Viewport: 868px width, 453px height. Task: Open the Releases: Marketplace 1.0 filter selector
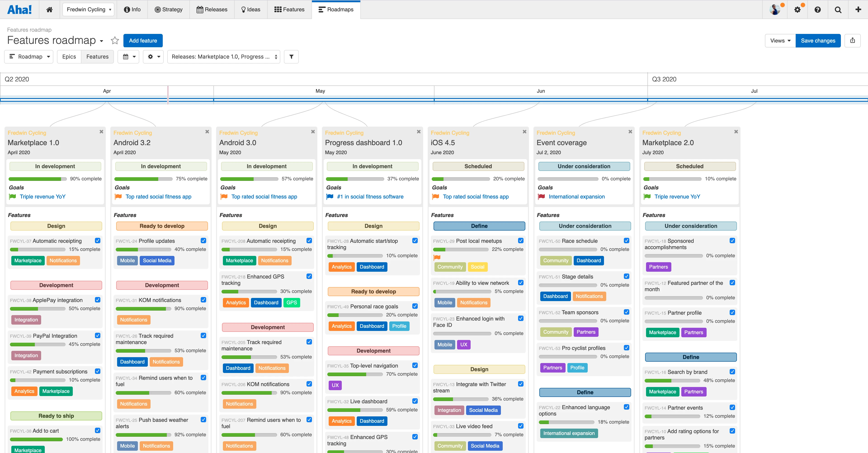pyautogui.click(x=223, y=57)
